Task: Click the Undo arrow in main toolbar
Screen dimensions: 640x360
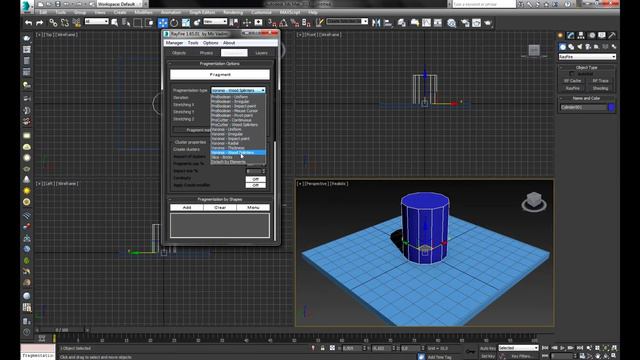Action: tap(28, 23)
